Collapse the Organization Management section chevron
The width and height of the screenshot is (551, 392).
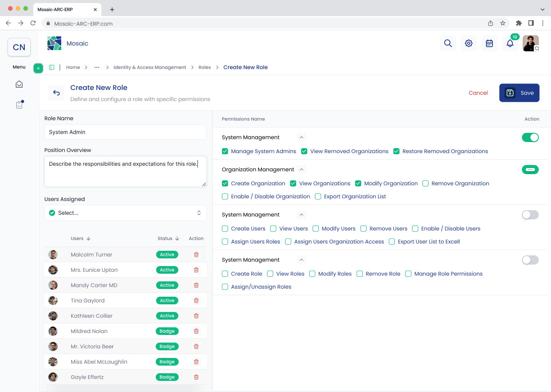pyautogui.click(x=302, y=169)
